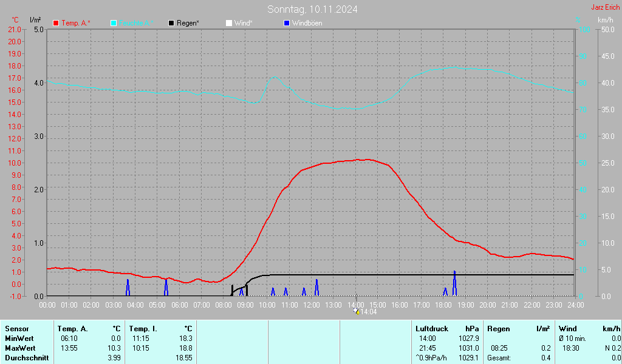
Task: Click the Regen legend label
Action: click(188, 23)
